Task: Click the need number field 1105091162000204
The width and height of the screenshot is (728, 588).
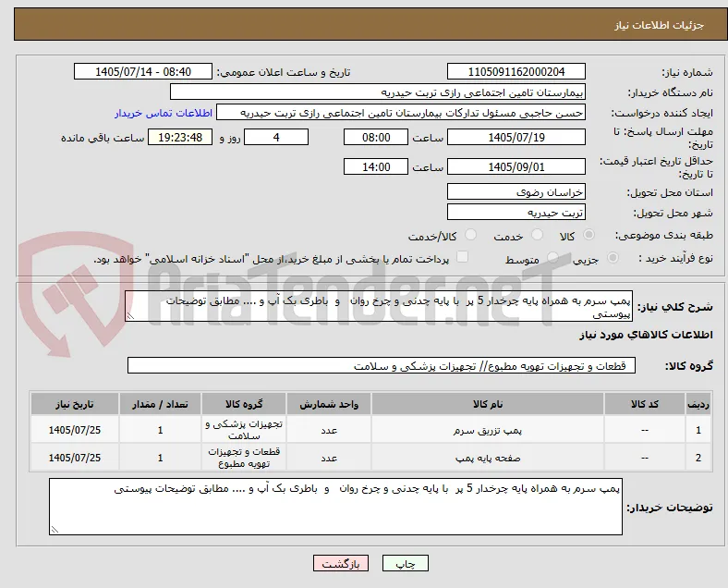Action: [516, 72]
